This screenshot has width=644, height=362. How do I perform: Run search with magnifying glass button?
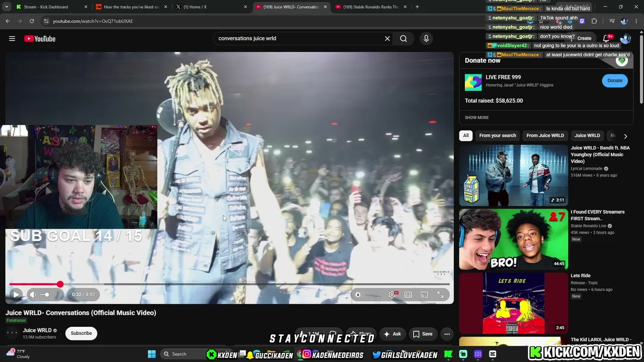point(404,38)
